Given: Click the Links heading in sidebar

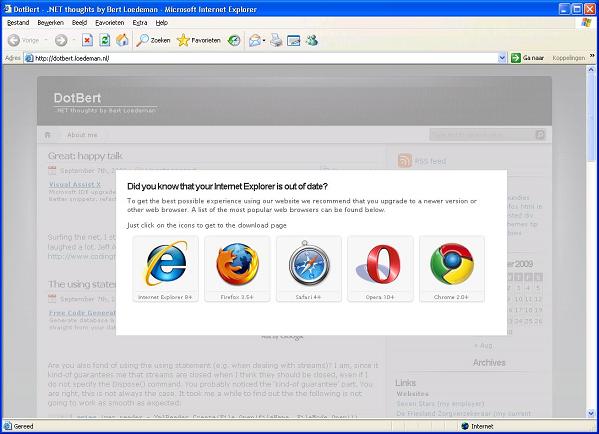Looking at the screenshot, I should click(x=405, y=383).
